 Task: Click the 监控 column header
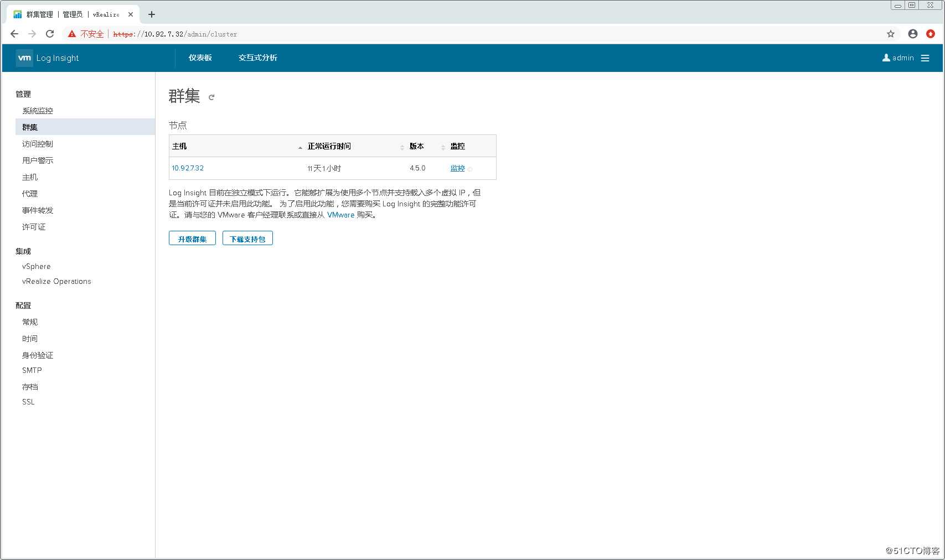[457, 146]
